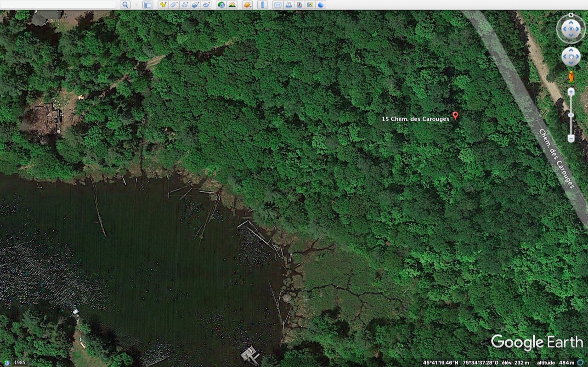The image size is (588, 367).
Task: Pan right using the hand joystick arrow
Action: [577, 56]
